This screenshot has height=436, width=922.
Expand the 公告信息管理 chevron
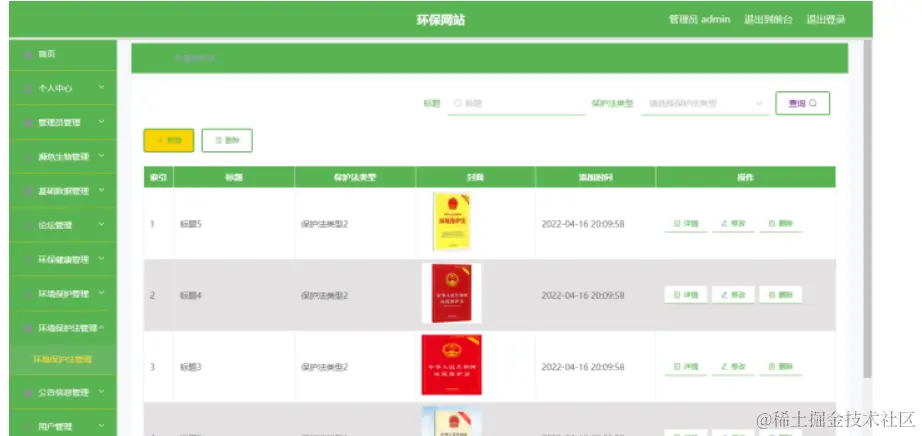pyautogui.click(x=101, y=392)
